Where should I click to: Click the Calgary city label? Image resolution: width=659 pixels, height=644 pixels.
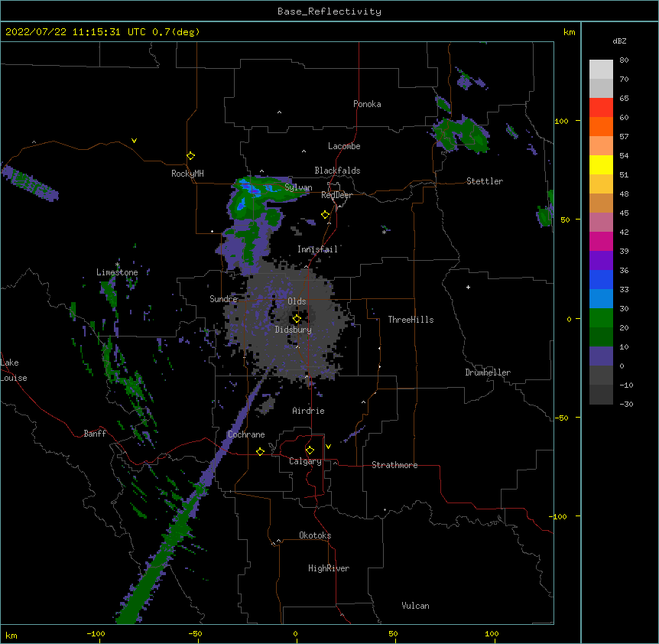point(305,461)
